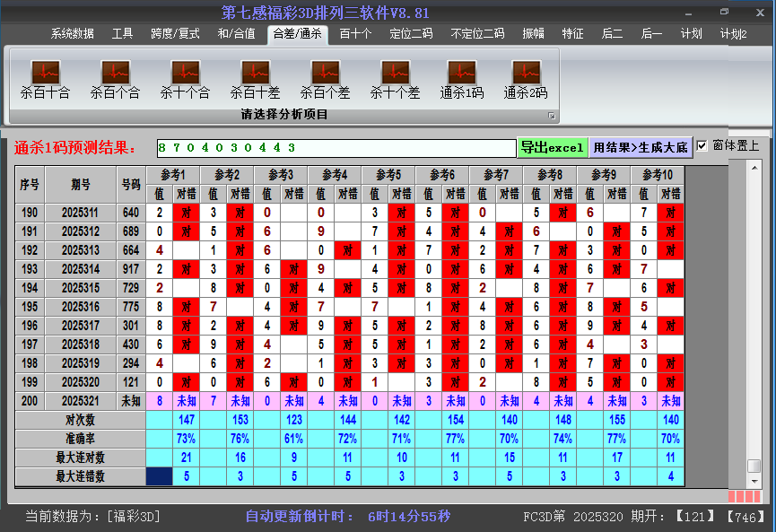Open the 杀百个合 analysis icon

115,73
